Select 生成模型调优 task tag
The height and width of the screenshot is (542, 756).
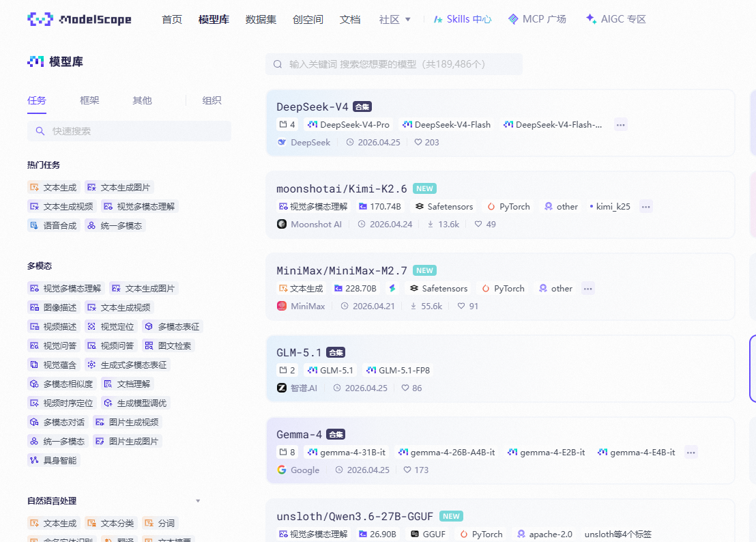coord(136,403)
